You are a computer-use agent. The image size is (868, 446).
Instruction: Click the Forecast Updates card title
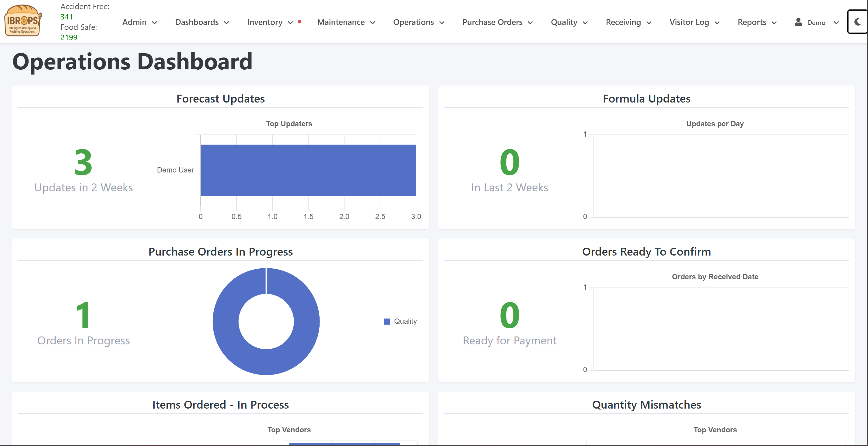(221, 99)
